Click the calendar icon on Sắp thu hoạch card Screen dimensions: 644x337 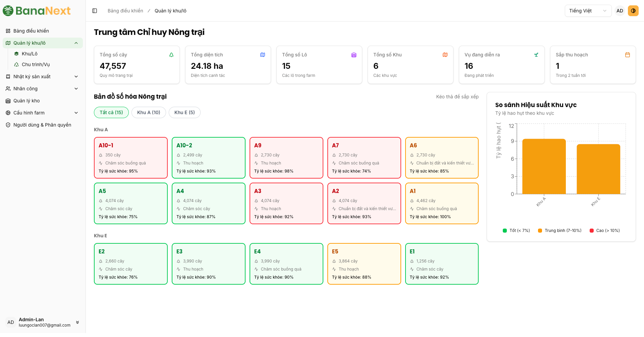[x=628, y=55]
